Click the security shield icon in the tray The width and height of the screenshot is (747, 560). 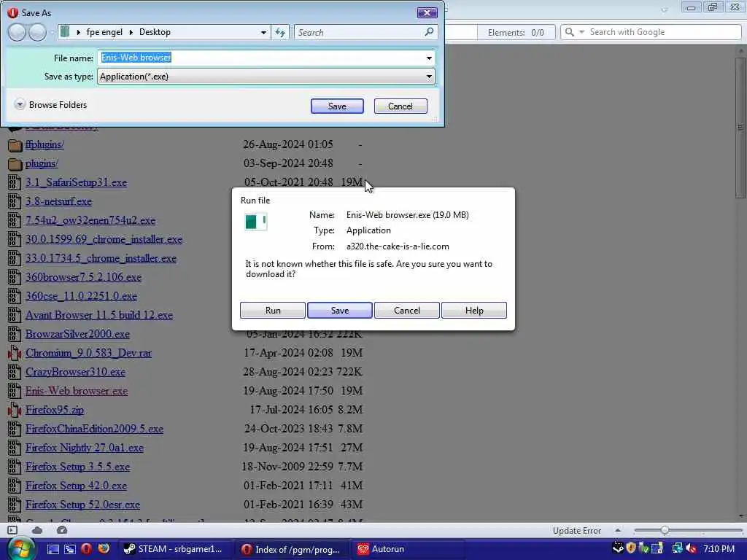pos(631,548)
